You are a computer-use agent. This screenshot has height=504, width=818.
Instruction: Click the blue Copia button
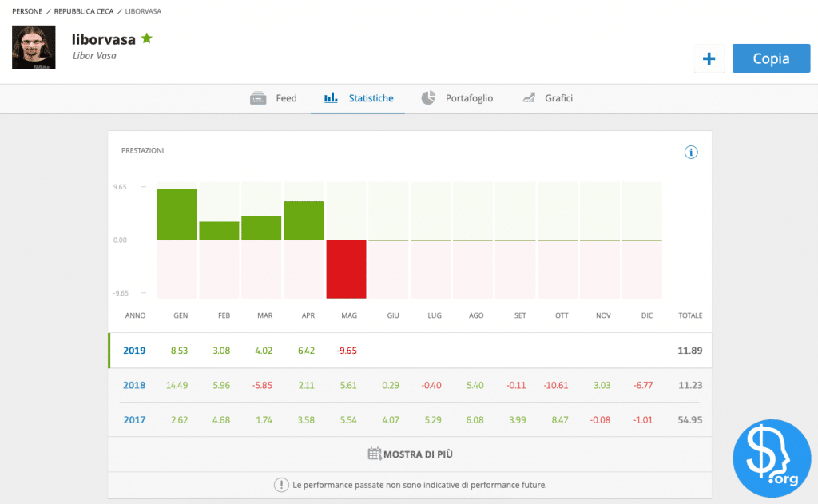tap(771, 58)
